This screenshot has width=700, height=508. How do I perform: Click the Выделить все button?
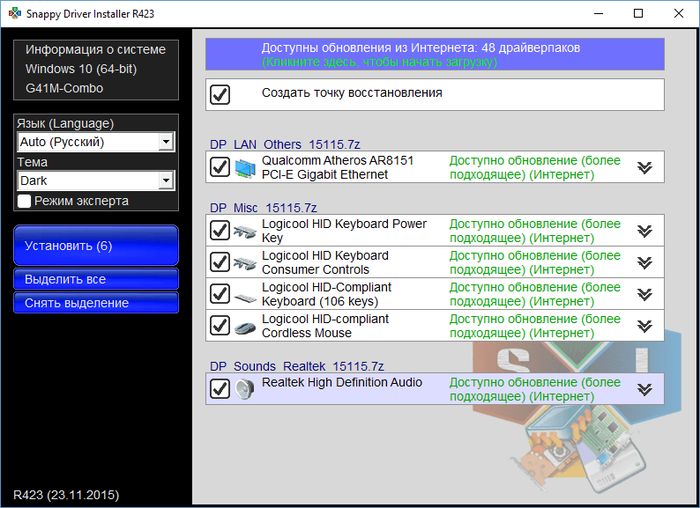pos(96,279)
